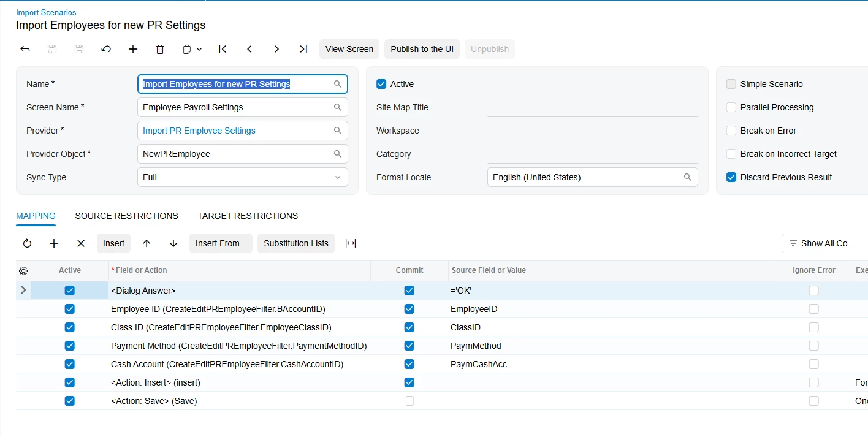Screen dimensions: 868x437
Task: Click Format Locale lookup magnifier icon
Action: click(x=688, y=177)
